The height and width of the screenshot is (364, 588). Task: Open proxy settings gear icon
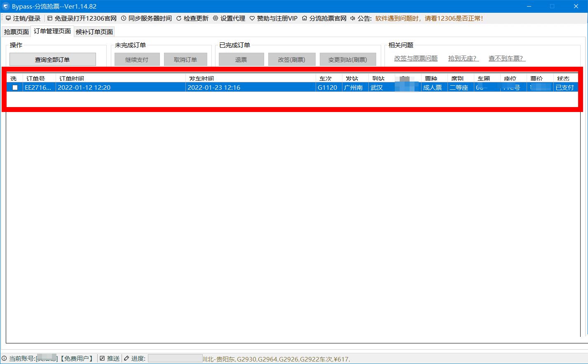(215, 19)
